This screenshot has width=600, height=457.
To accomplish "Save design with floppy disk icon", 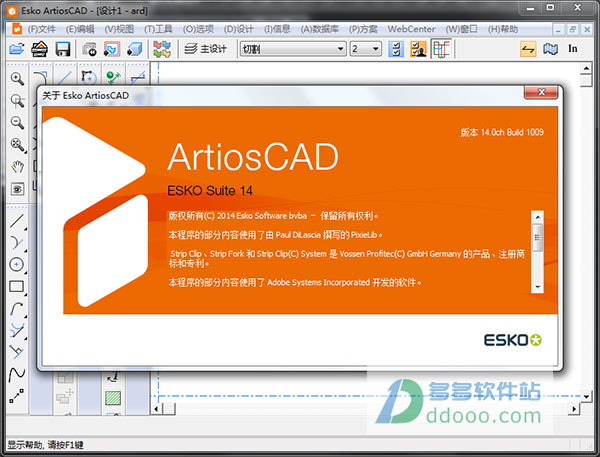I will coord(63,49).
